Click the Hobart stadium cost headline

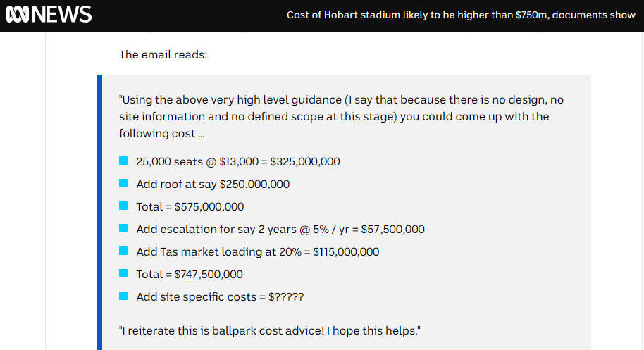click(x=461, y=15)
